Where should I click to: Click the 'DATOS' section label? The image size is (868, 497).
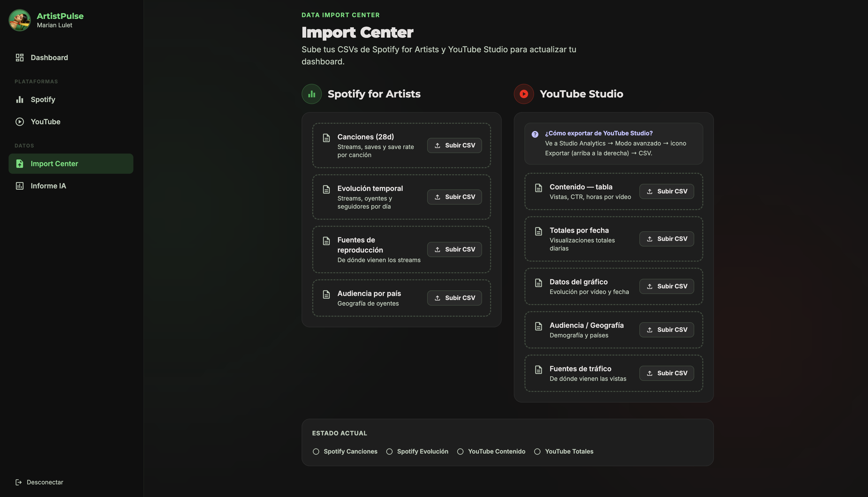pos(24,146)
